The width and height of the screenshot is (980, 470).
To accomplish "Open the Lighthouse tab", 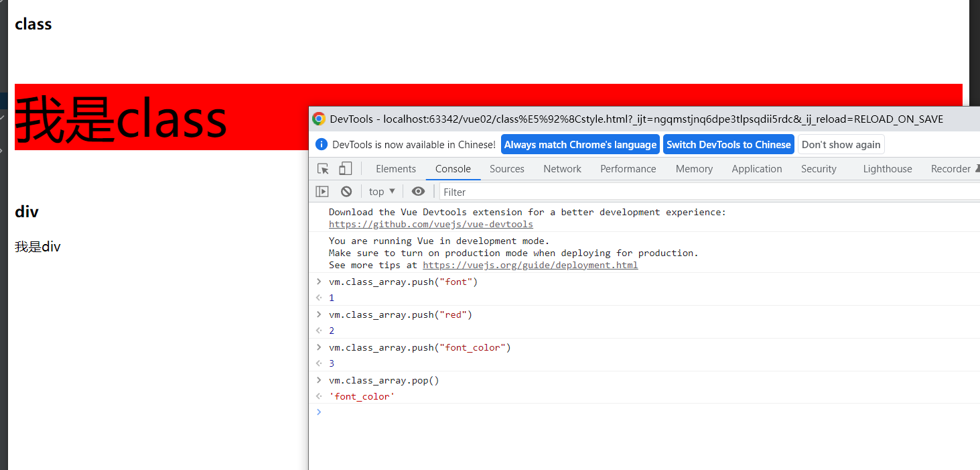I will [888, 169].
